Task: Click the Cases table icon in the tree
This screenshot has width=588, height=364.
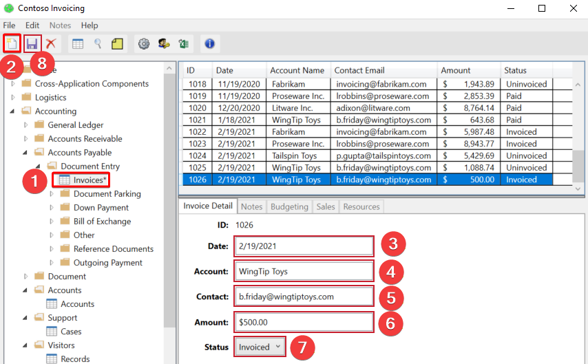Action: click(52, 332)
